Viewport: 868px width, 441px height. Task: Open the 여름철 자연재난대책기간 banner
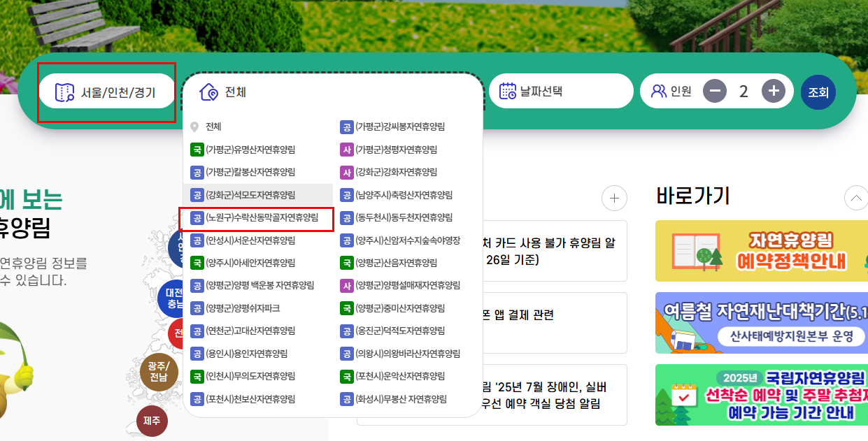click(x=762, y=323)
